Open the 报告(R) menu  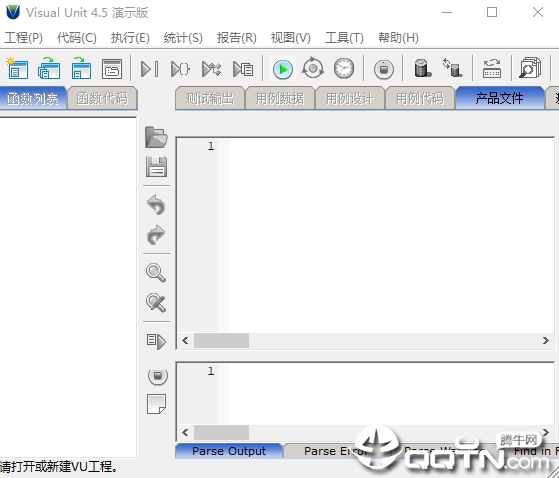[x=237, y=37]
